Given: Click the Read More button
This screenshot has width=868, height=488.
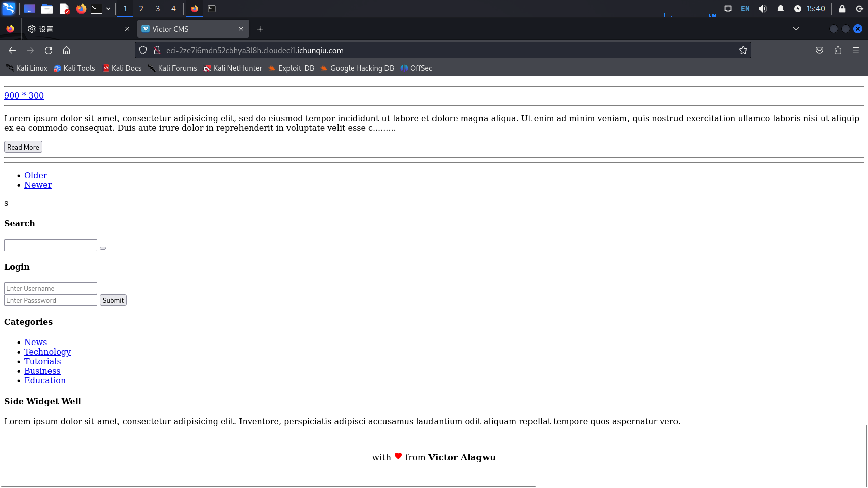Looking at the screenshot, I should pos(23,147).
